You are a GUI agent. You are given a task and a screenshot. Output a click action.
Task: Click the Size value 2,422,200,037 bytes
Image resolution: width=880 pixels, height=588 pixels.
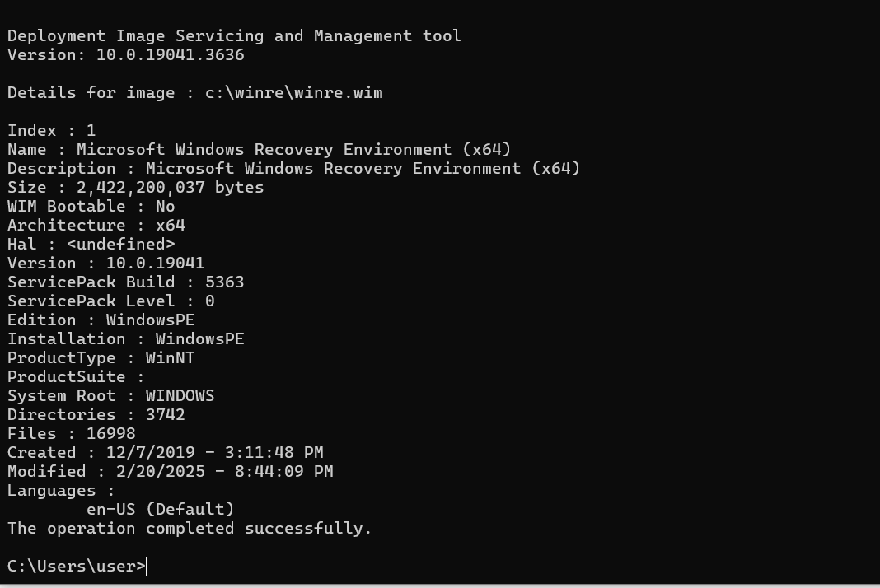170,188
